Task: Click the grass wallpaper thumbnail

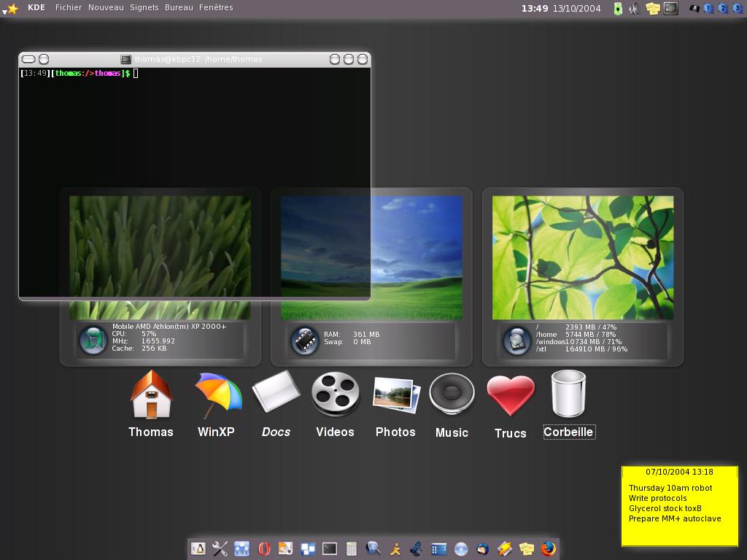Action: [160, 257]
